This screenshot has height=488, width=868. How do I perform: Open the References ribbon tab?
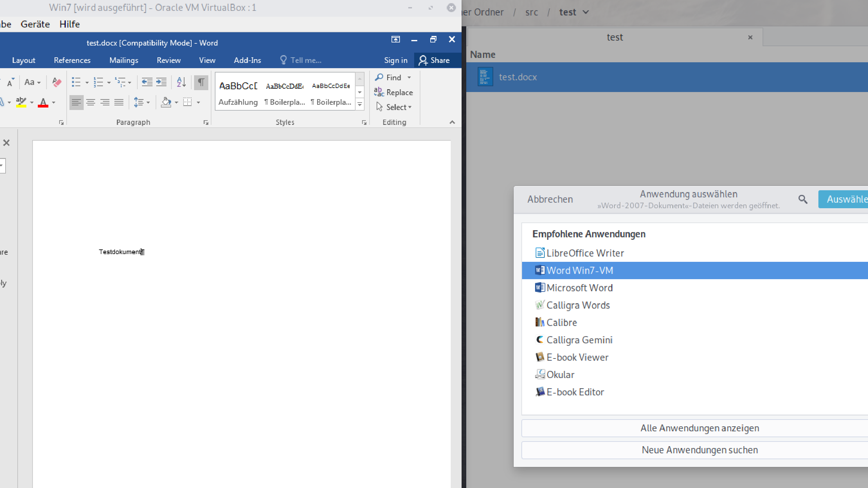72,60
